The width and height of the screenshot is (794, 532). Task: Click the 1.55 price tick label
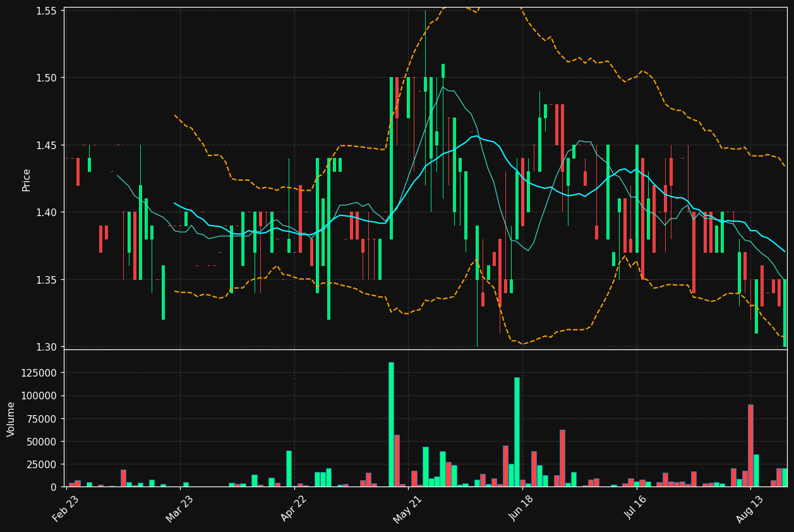(47, 11)
